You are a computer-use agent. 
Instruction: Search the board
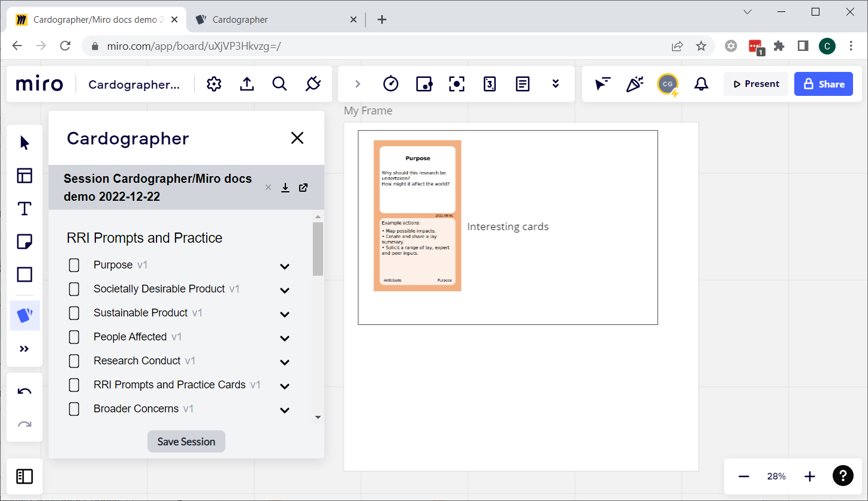pyautogui.click(x=279, y=84)
